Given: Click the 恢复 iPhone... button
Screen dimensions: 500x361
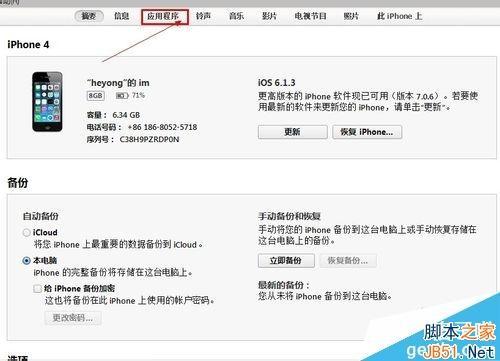Looking at the screenshot, I should (x=367, y=132).
